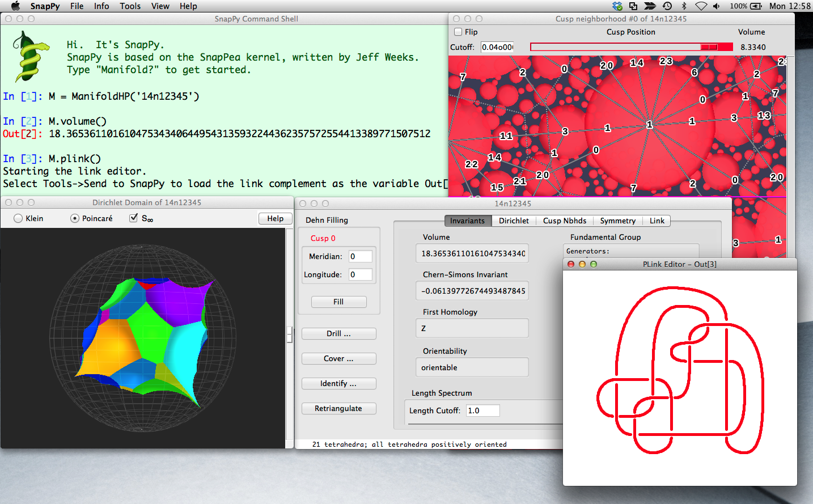
Task: Click the pane divider handle beside Dirichlet view
Action: tap(290, 335)
